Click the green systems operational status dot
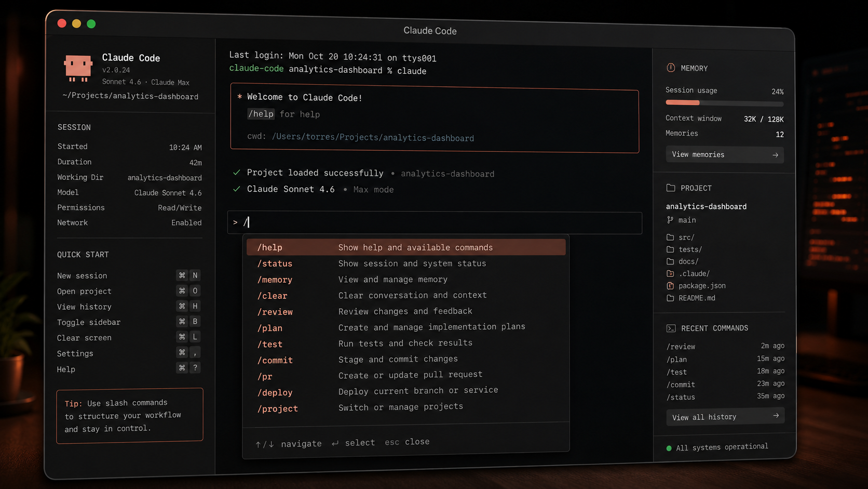This screenshot has width=868, height=489. 669,448
